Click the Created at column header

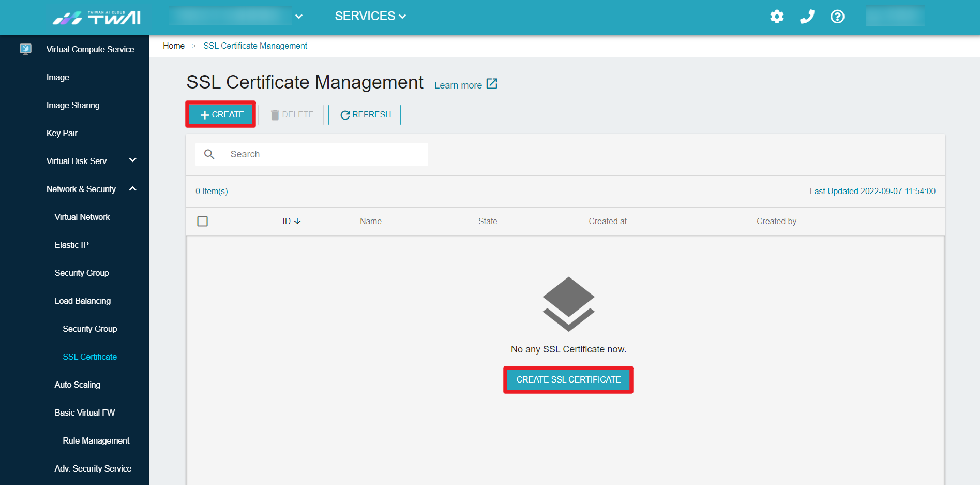608,221
